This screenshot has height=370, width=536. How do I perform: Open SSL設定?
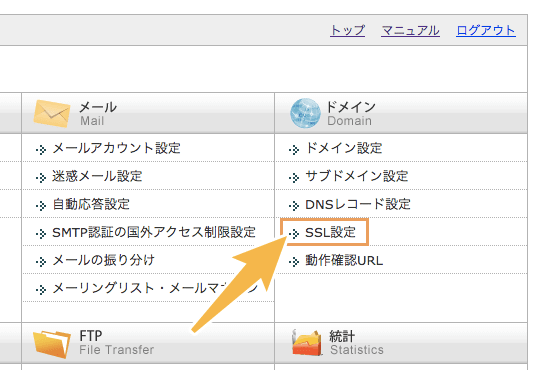tap(330, 232)
